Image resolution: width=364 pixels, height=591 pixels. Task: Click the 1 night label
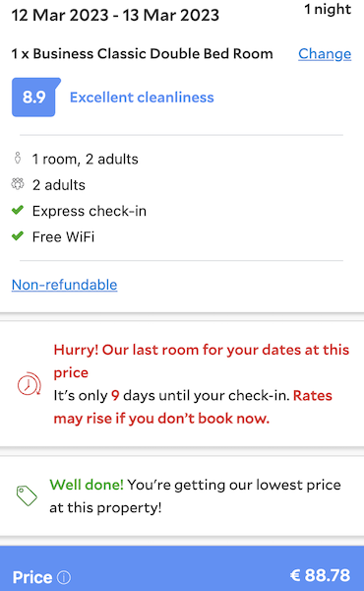(328, 9)
